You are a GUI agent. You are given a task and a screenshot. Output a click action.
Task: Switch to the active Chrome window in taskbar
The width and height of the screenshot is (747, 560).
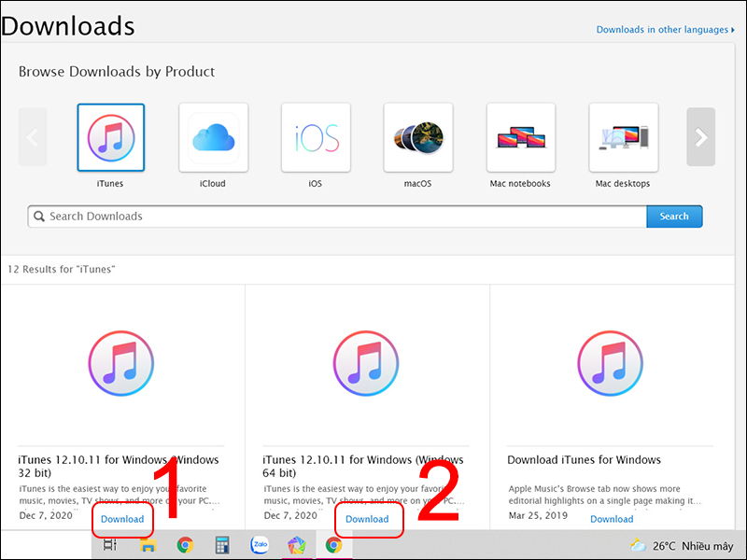[x=334, y=545]
